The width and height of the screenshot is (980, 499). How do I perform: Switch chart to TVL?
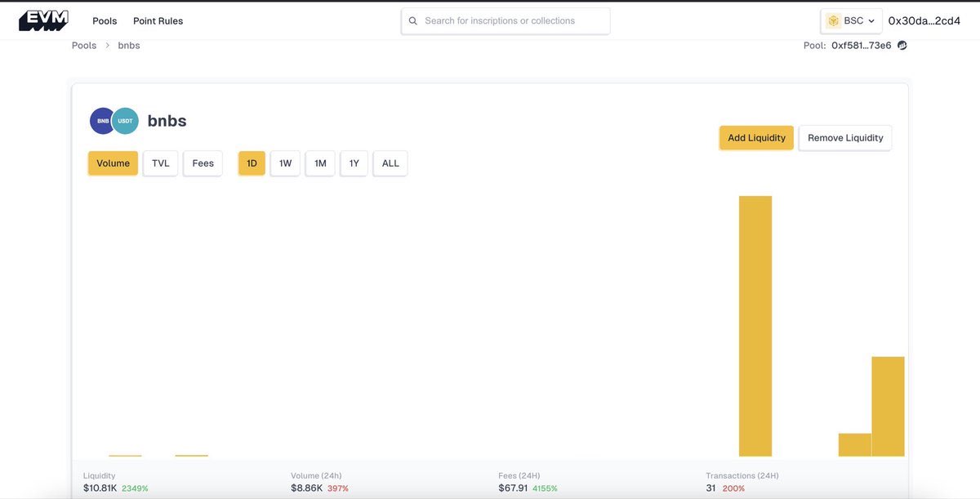pos(161,163)
